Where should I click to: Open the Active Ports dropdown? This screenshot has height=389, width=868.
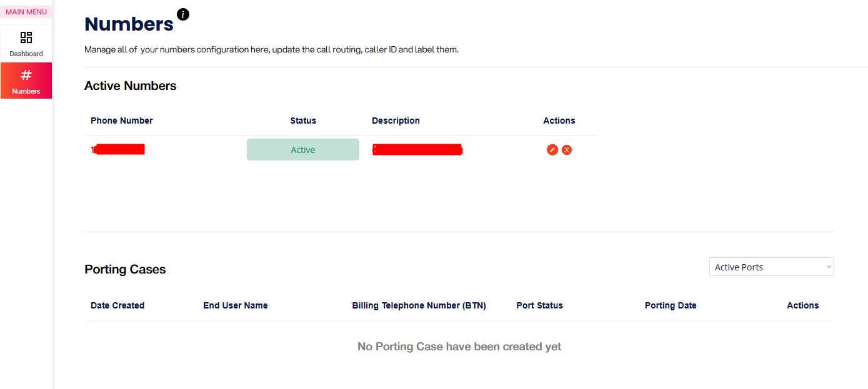click(x=771, y=267)
